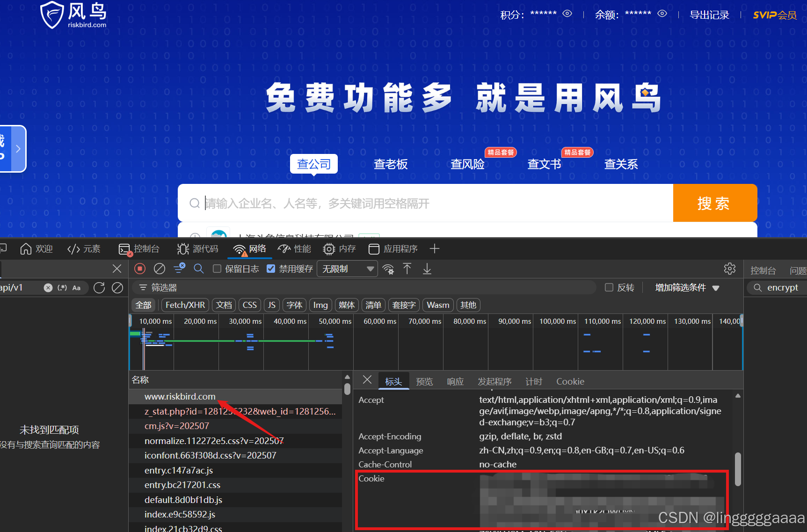Open the Cookie tab in request details
Screen dimensions: 807x532
[570, 381]
